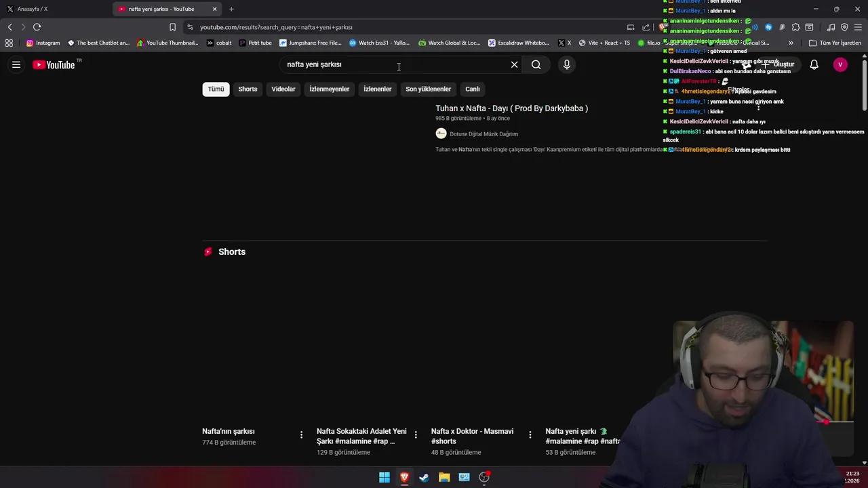Click the Dotune Dijital channel avatar

click(441, 134)
